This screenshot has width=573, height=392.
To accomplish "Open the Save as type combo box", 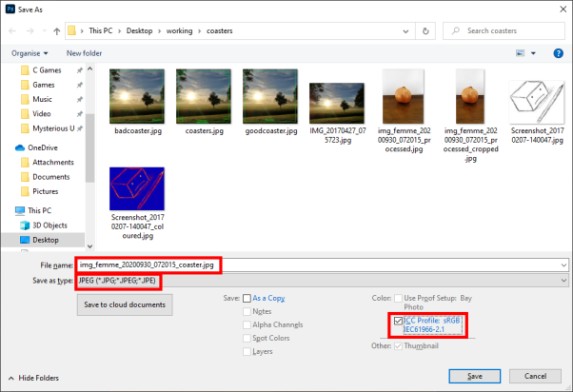I will point(322,281).
